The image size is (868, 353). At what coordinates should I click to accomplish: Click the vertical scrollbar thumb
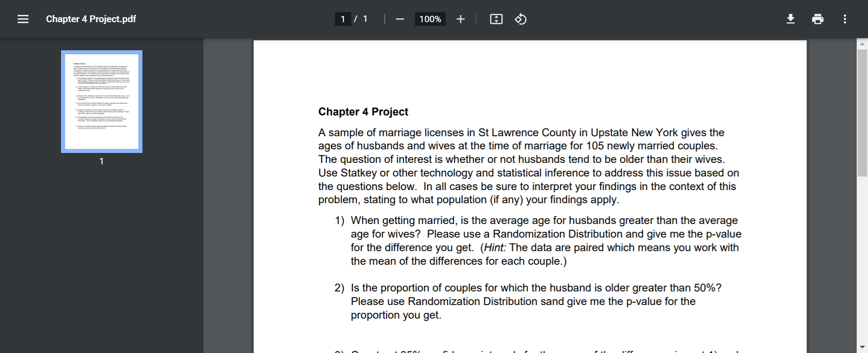click(x=862, y=113)
